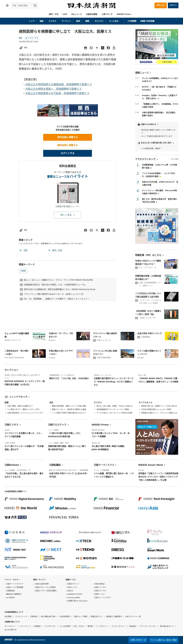Open 人事ウオッチ in header menu
The width and height of the screenshot is (183, 644).
tap(107, 14)
